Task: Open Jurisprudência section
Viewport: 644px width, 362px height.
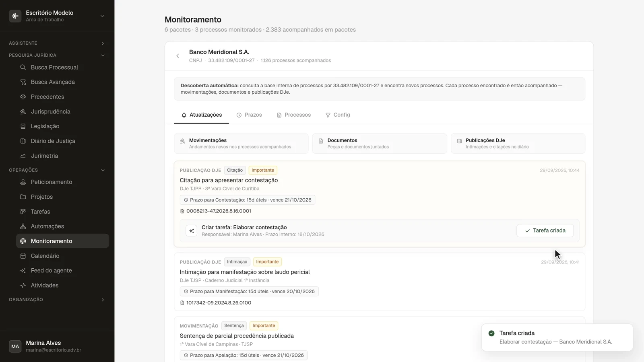Action: tap(62, 111)
